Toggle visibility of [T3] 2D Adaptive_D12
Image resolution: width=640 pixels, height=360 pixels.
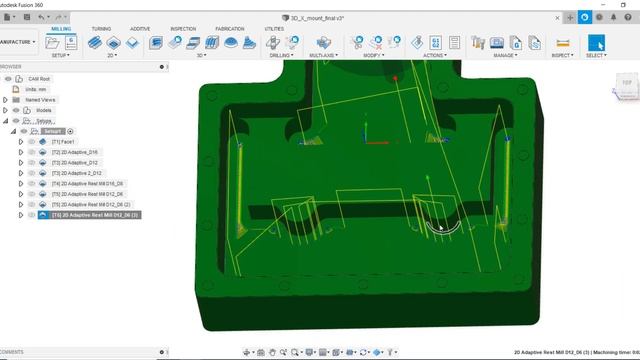(x=32, y=162)
